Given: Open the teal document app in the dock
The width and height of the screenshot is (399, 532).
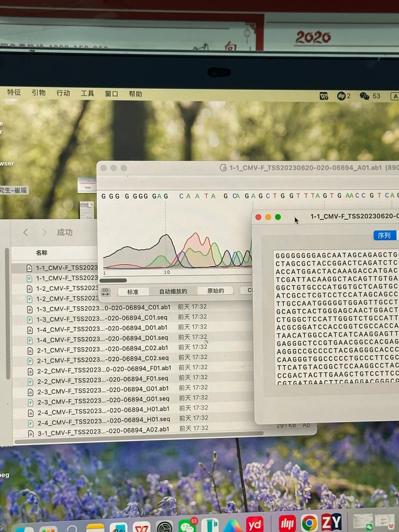Looking at the screenshot, I should point(210,525).
